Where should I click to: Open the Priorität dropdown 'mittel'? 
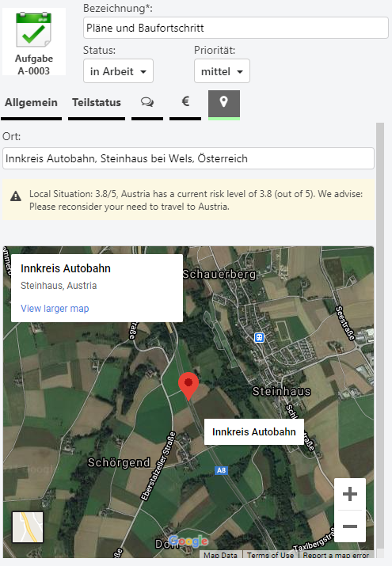click(222, 71)
